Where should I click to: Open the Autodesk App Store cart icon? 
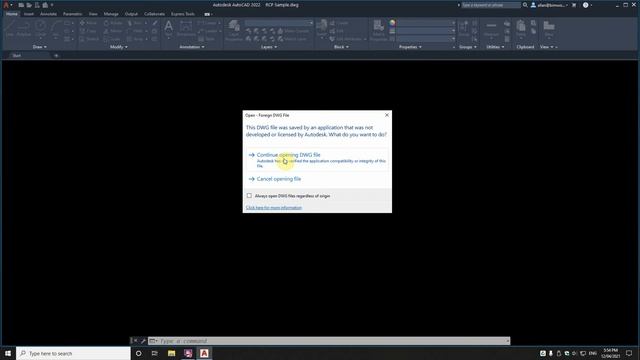pos(574,5)
